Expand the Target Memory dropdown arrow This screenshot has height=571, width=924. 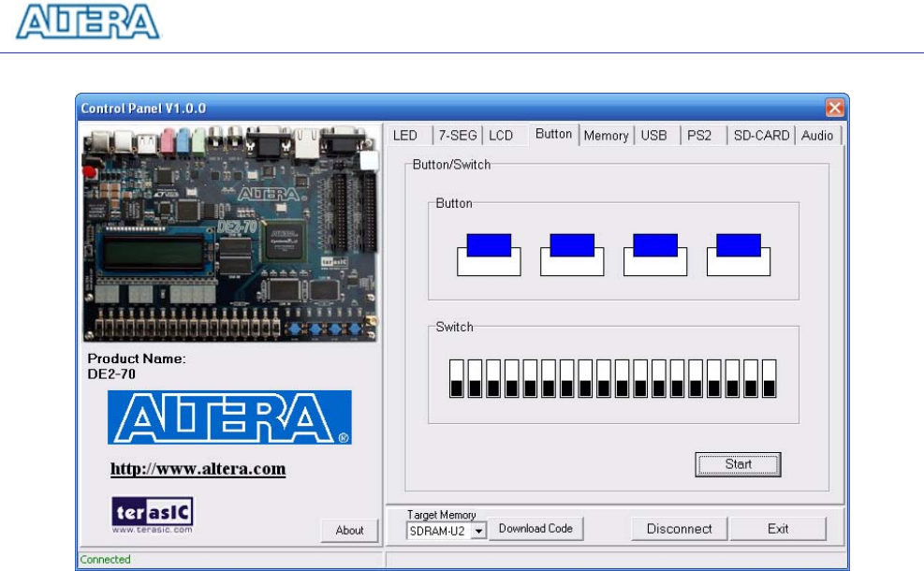[479, 531]
